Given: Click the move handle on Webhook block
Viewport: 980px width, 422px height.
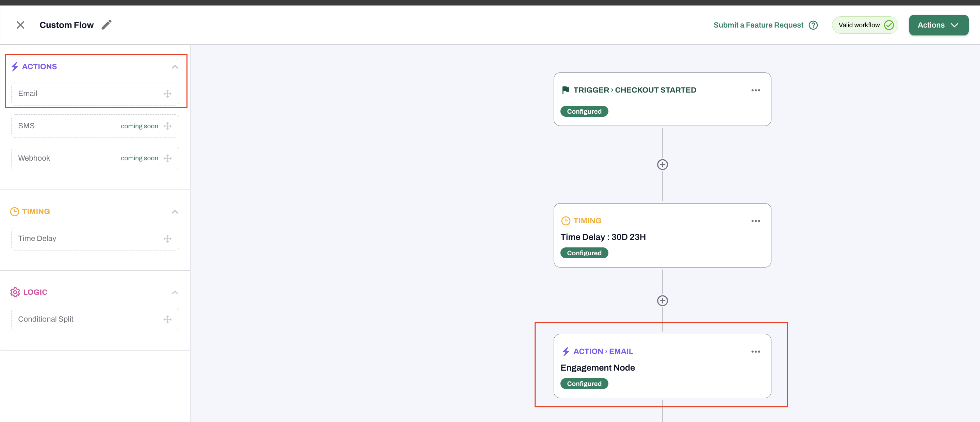Looking at the screenshot, I should pyautogui.click(x=168, y=158).
